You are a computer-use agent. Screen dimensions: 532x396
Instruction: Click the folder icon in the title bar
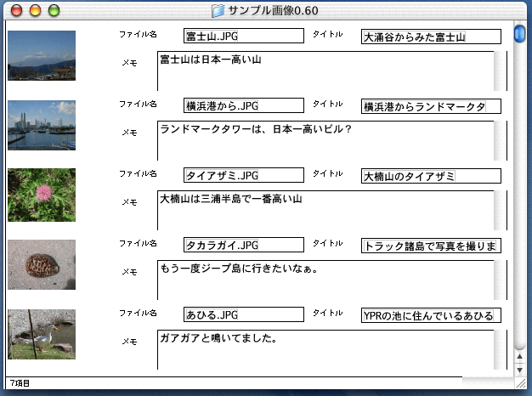click(x=218, y=10)
